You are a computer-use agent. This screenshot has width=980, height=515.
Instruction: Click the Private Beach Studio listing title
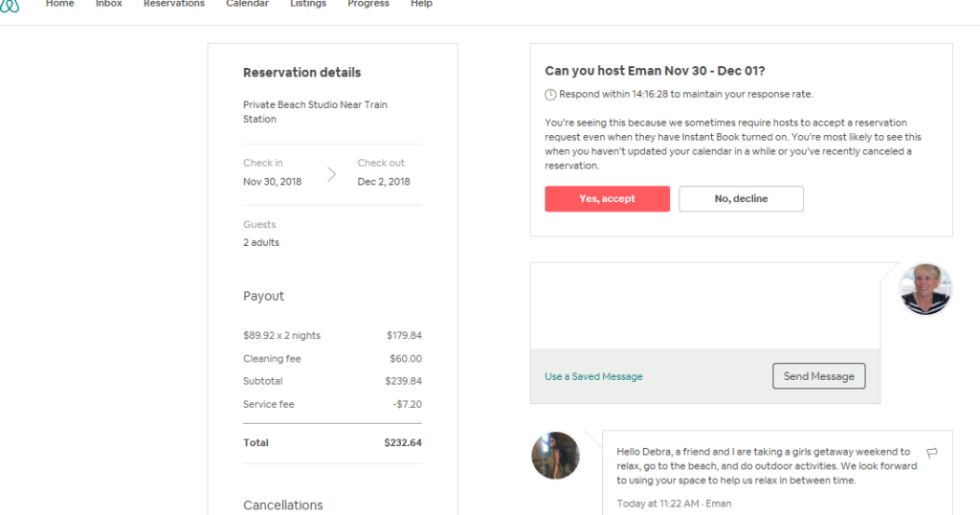click(315, 112)
